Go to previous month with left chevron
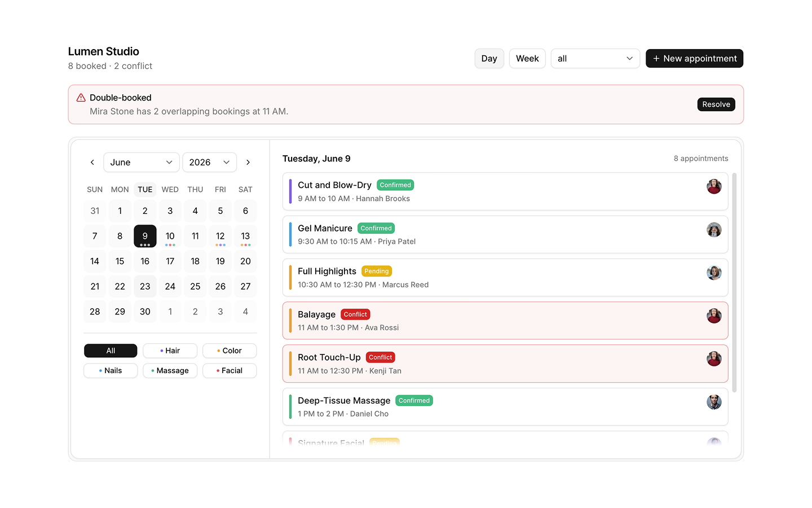The width and height of the screenshot is (812, 508). point(92,162)
